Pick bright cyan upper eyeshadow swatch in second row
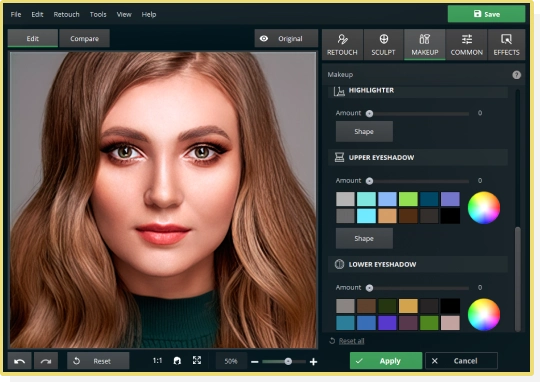The image size is (540, 382). [366, 216]
